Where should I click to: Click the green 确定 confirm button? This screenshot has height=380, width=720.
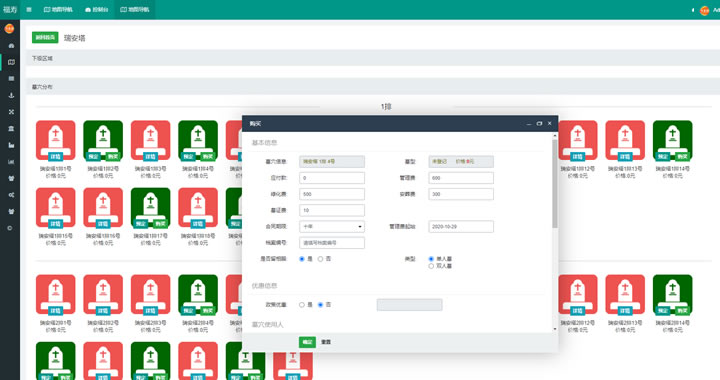[307, 342]
